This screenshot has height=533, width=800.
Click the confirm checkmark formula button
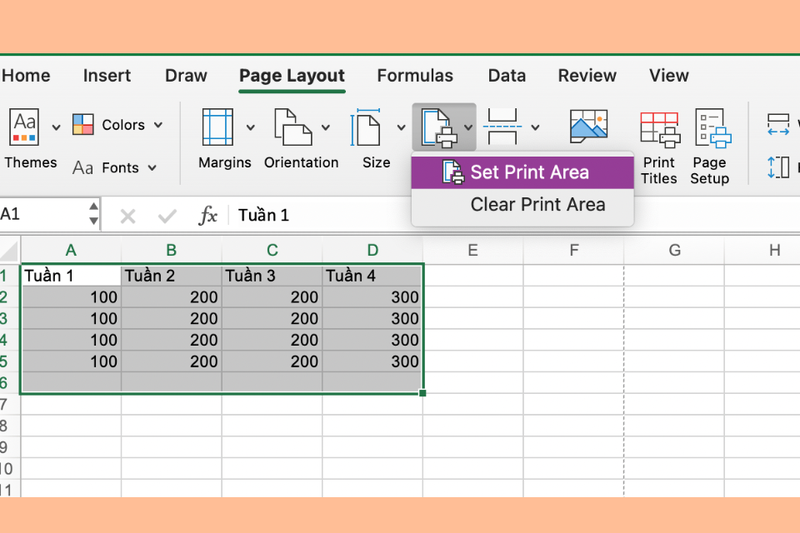click(x=167, y=216)
